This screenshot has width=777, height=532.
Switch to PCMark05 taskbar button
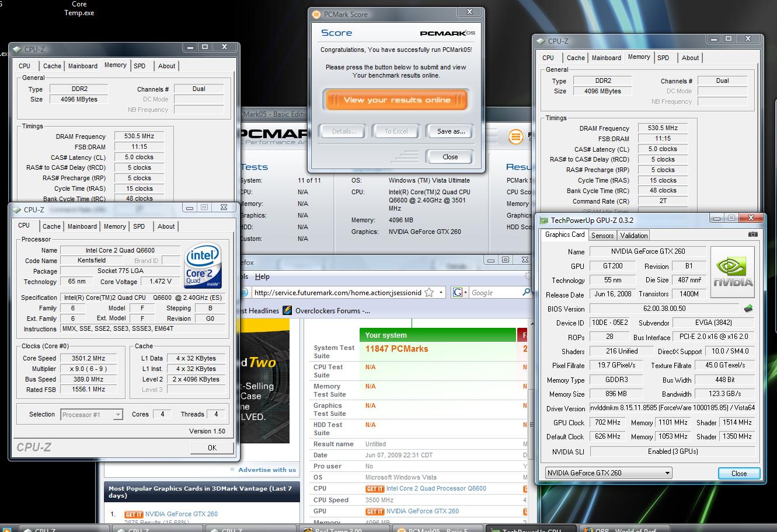(438, 528)
